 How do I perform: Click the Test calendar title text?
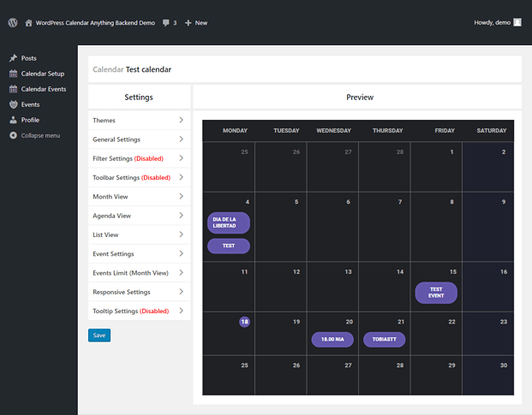pyautogui.click(x=148, y=69)
